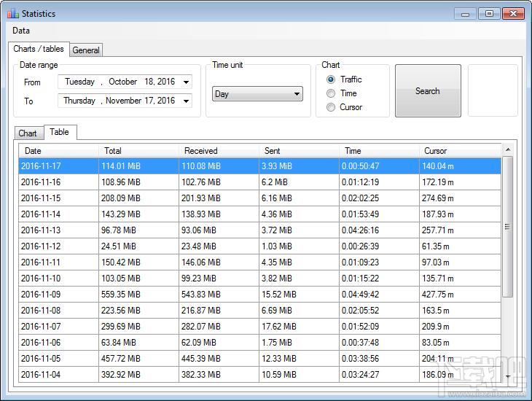Maximize the Statistics window

(x=489, y=14)
